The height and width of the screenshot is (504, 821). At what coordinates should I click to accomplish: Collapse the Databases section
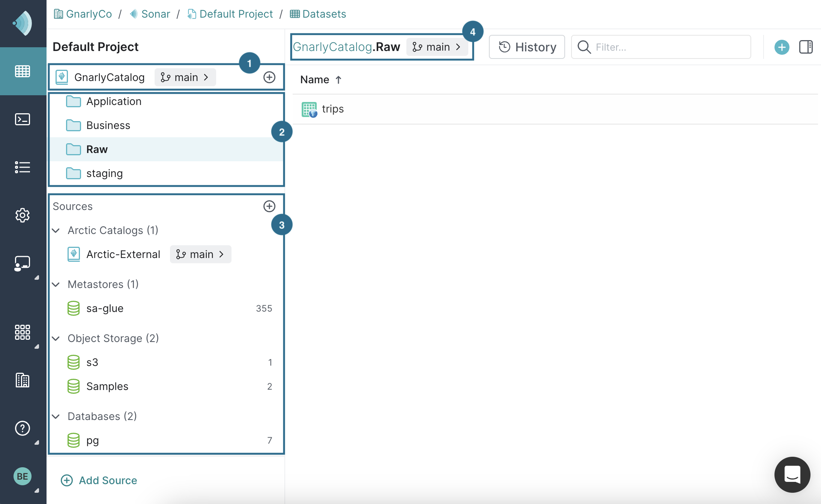(56, 416)
